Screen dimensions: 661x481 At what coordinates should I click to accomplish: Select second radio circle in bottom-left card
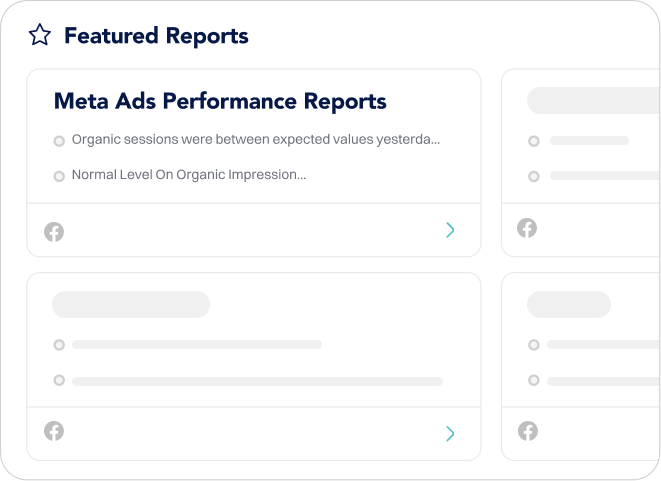tap(59, 380)
